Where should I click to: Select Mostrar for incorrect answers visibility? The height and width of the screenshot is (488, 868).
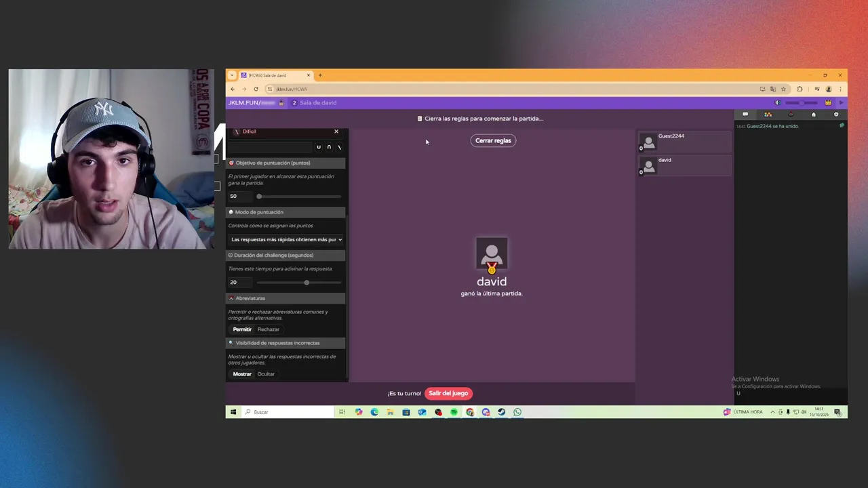[242, 374]
